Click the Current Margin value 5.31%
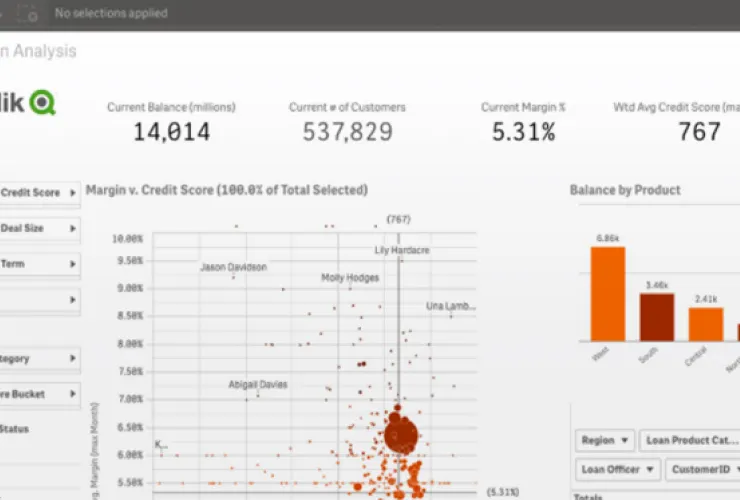The height and width of the screenshot is (500, 740). (x=523, y=132)
